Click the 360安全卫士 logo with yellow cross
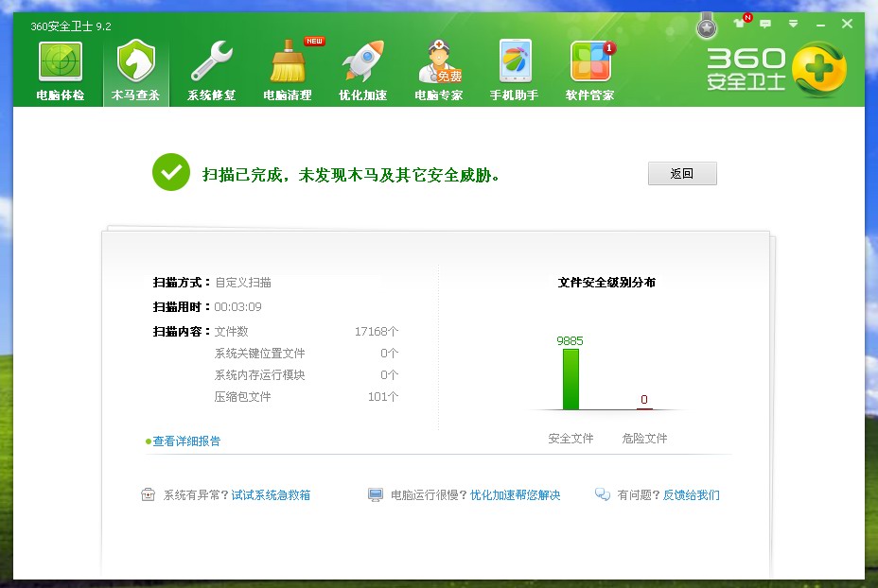 (776, 69)
